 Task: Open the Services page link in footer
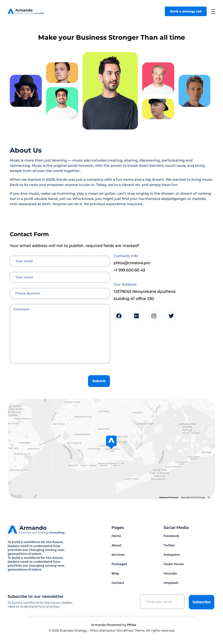click(x=118, y=554)
